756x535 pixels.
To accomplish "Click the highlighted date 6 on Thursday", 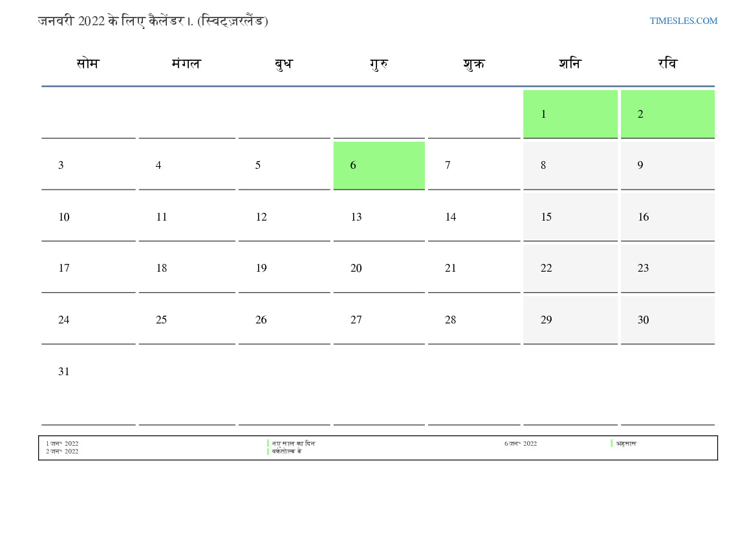I will coord(379,166).
